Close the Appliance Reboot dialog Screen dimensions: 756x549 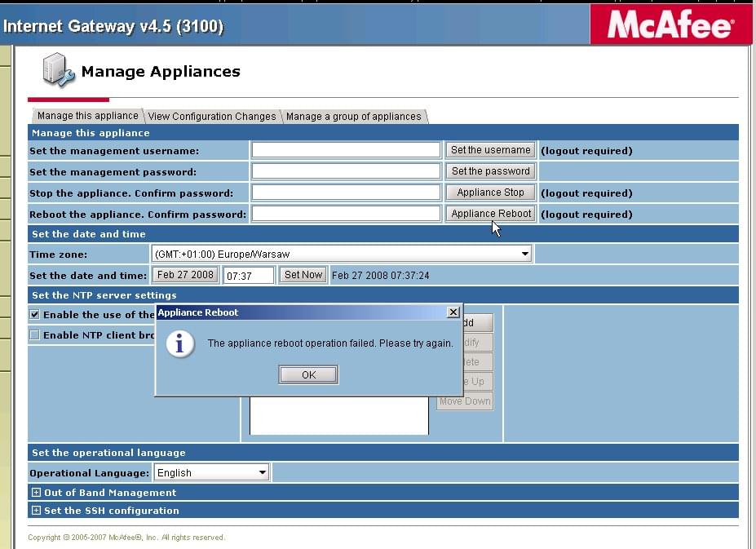[x=453, y=312]
